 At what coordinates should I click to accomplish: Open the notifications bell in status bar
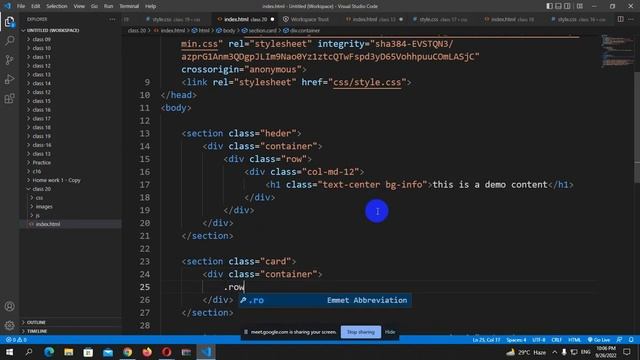pos(631,340)
